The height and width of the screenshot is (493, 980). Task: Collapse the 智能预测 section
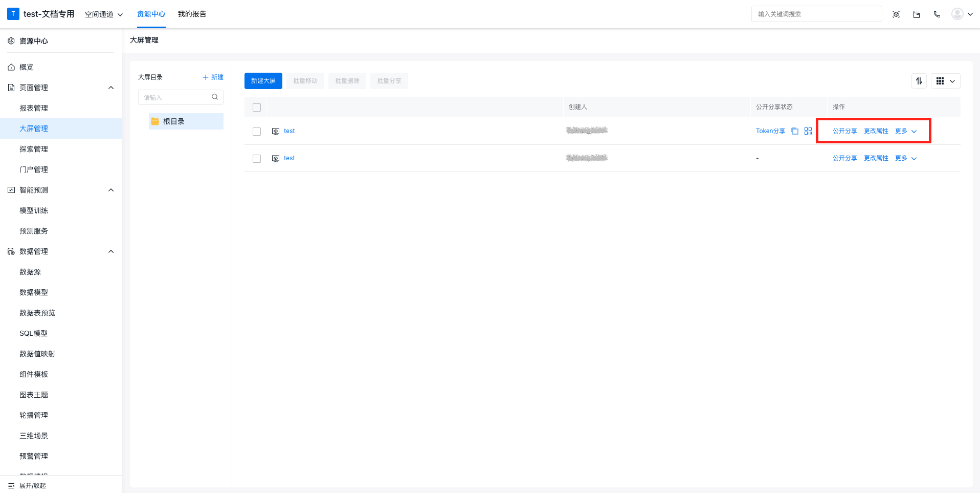(111, 190)
